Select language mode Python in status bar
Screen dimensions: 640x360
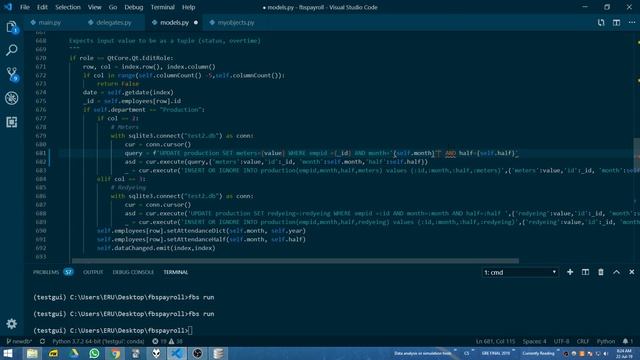[x=606, y=341]
